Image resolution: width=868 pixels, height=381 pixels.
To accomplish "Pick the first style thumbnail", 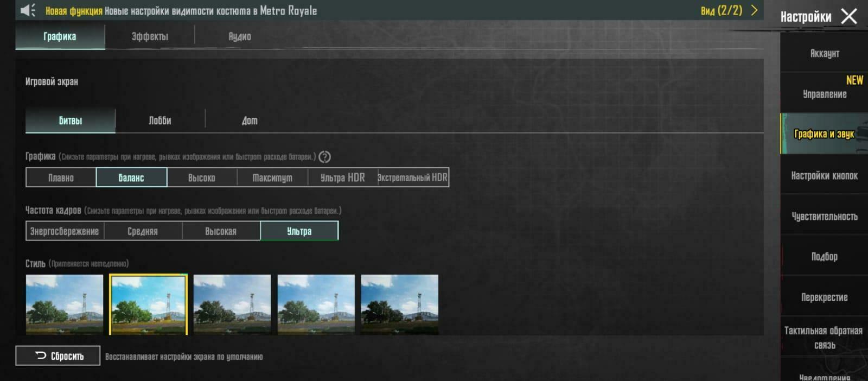I will (x=65, y=304).
